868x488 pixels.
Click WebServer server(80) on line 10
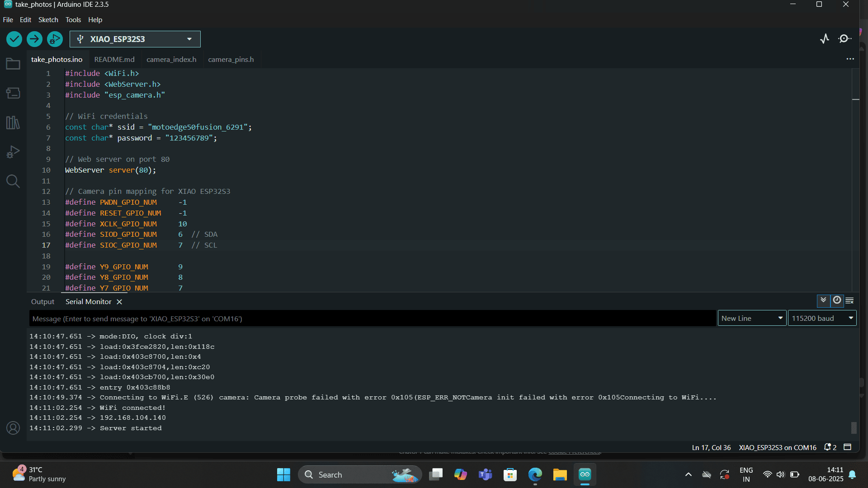(110, 170)
